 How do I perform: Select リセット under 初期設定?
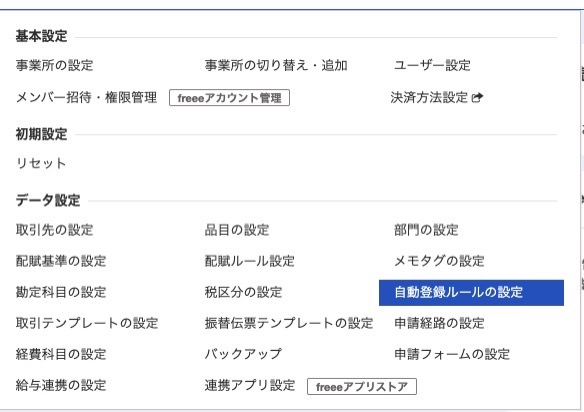pos(41,163)
